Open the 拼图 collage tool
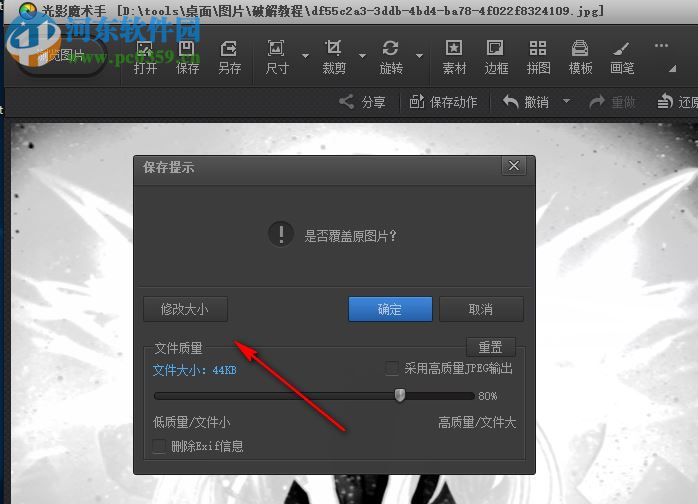Image resolution: width=698 pixels, height=504 pixels. (538, 57)
